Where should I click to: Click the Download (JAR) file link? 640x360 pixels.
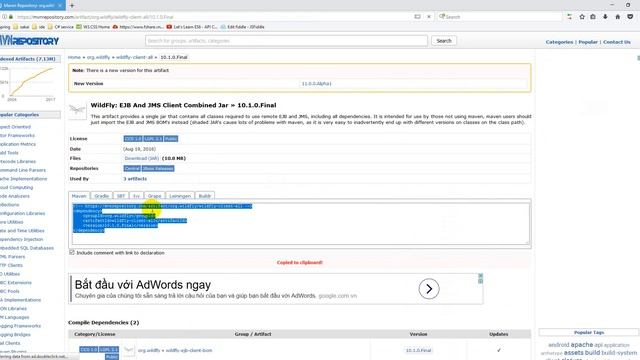point(142,158)
